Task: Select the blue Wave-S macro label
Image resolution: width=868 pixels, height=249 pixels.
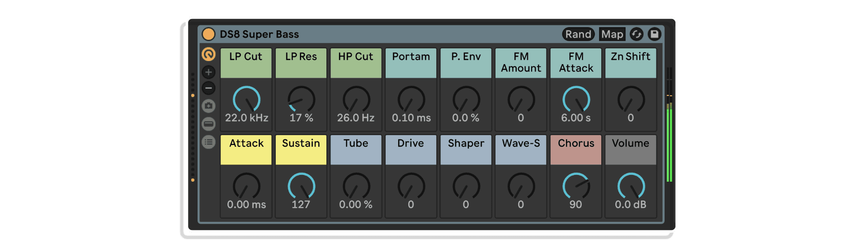Action: click(521, 150)
